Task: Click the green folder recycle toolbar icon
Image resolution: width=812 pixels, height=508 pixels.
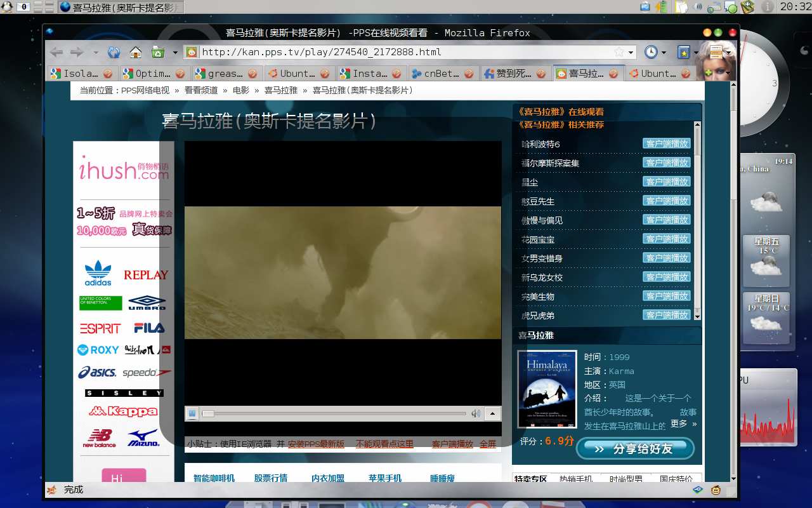Action: (157, 52)
